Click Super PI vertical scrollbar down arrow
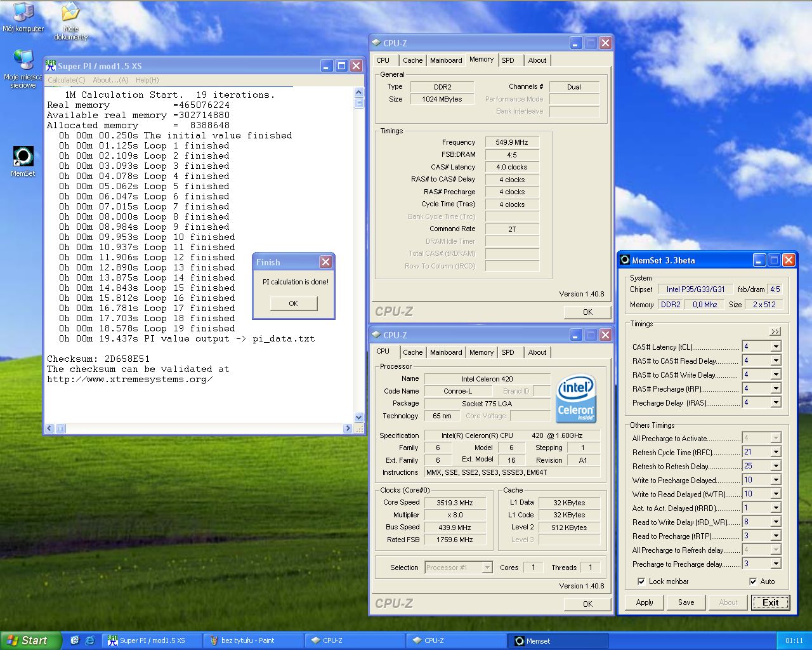This screenshot has width=812, height=650. [359, 417]
